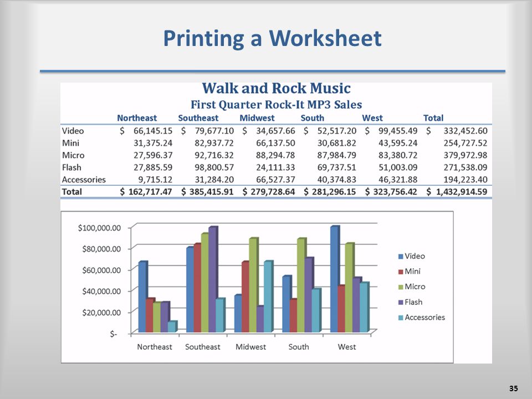The width and height of the screenshot is (532, 399).
Task: Select the 'Walk and Rock Music' heading
Action: pos(276,89)
